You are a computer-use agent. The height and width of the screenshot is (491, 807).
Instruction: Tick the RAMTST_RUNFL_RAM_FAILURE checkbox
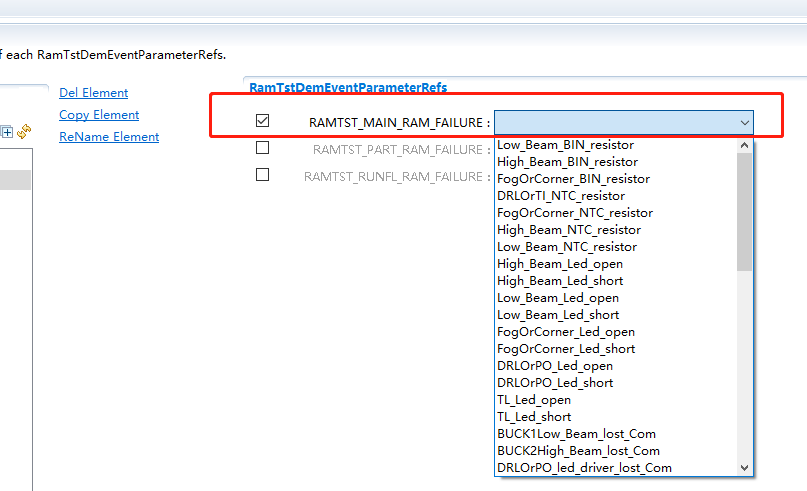pyautogui.click(x=263, y=175)
